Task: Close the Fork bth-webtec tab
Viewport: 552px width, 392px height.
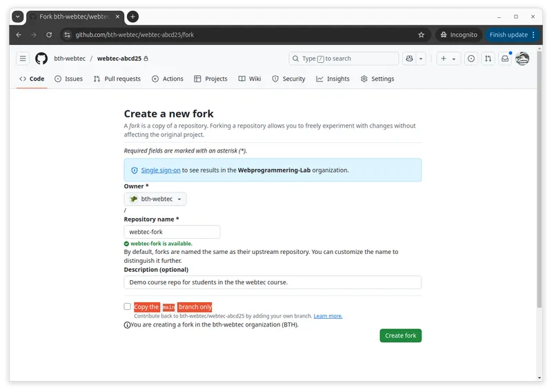Action: coord(117,17)
